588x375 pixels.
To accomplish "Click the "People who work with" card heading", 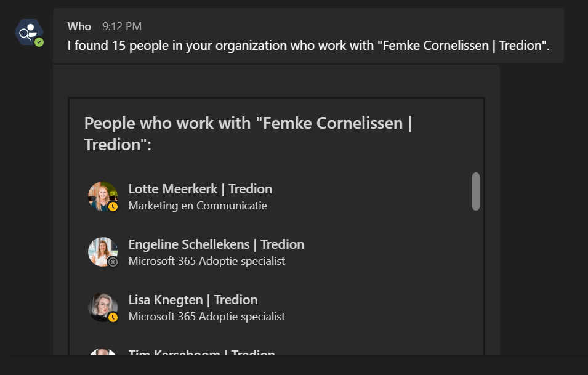I will pos(248,134).
